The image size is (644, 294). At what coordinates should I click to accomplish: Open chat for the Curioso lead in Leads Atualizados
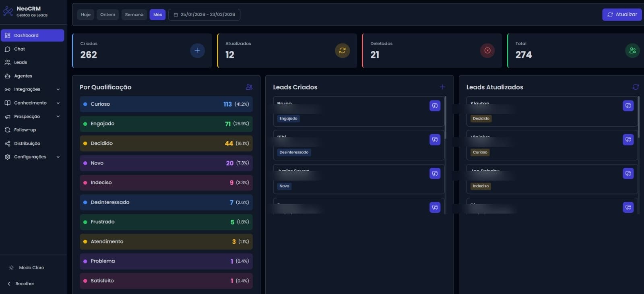point(628,140)
